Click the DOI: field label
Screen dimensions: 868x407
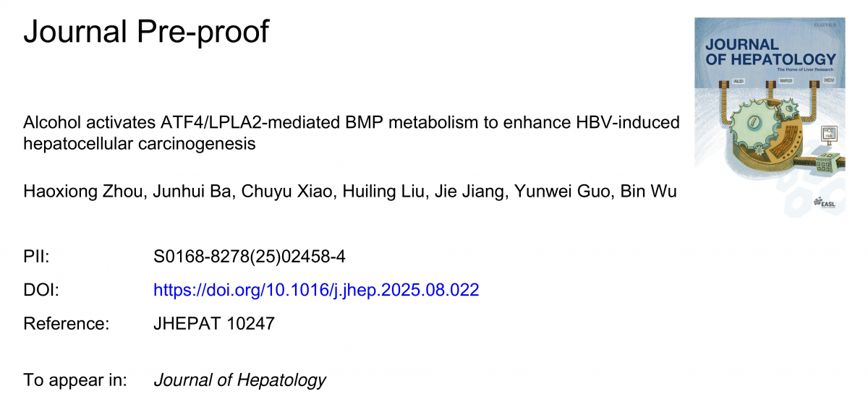click(41, 291)
